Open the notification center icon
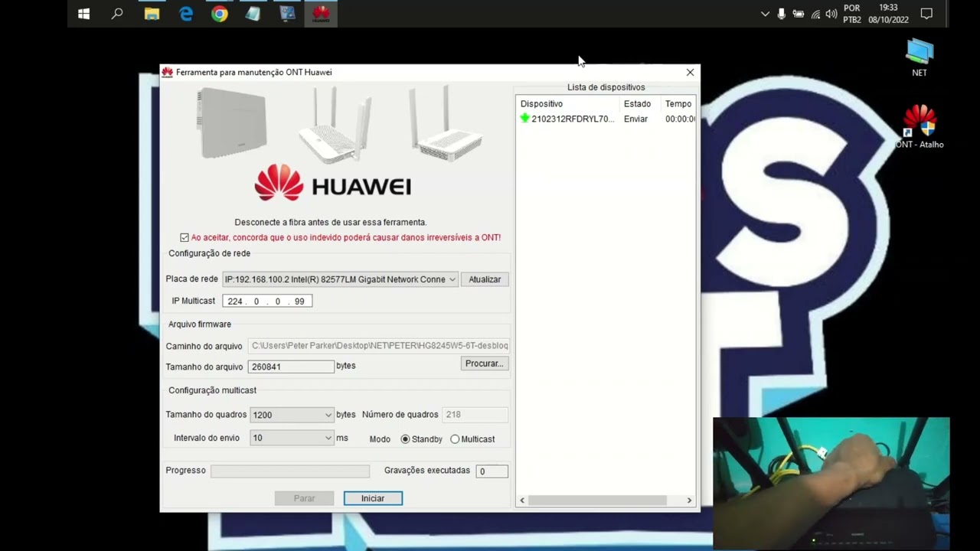Screen dimensions: 980x551 pos(926,14)
